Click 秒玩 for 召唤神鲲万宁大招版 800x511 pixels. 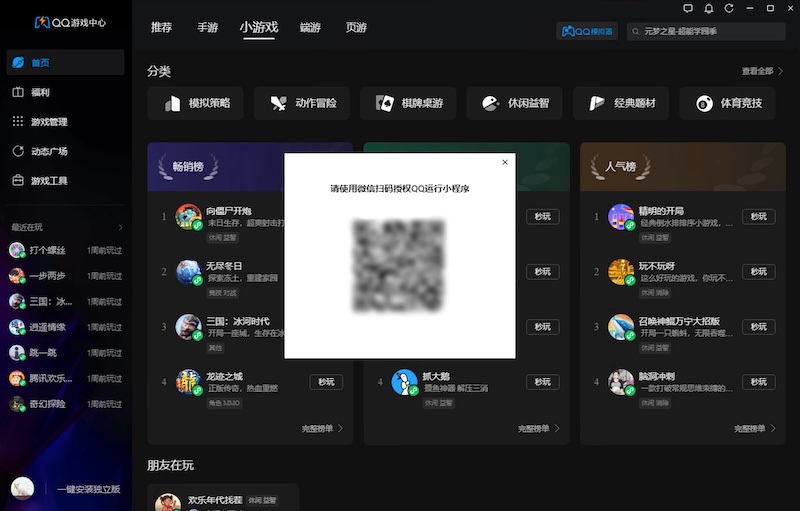pos(759,326)
